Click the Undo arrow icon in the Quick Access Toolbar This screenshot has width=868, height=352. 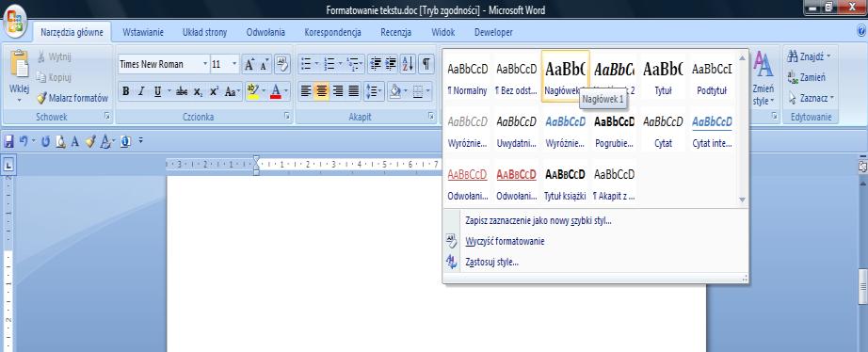click(23, 142)
